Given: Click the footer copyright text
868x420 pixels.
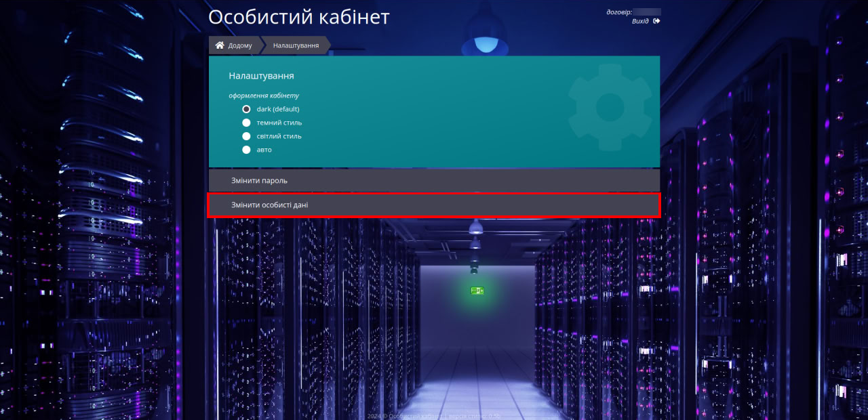Looking at the screenshot, I should point(434,416).
